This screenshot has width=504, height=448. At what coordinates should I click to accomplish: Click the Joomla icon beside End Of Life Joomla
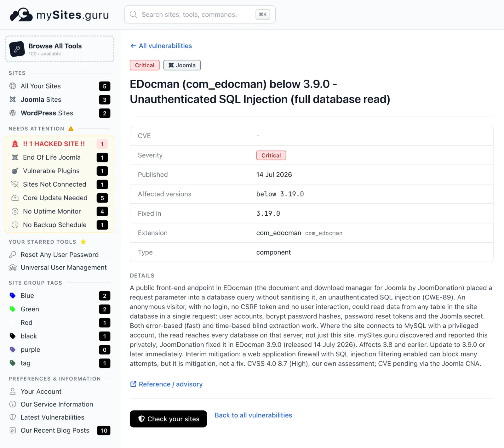[x=15, y=157]
